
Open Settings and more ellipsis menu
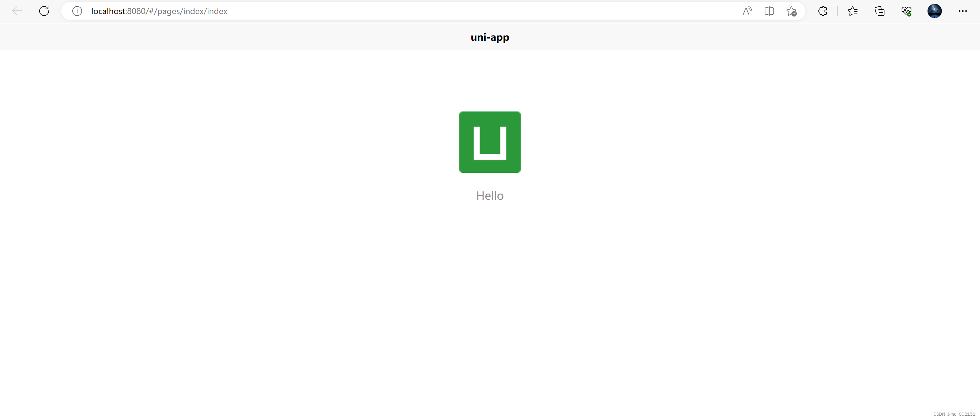[x=963, y=11]
